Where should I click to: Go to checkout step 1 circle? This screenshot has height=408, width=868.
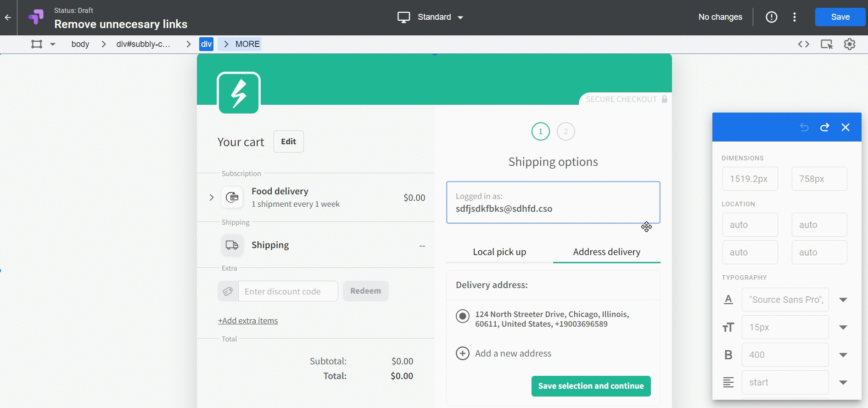pyautogui.click(x=541, y=131)
